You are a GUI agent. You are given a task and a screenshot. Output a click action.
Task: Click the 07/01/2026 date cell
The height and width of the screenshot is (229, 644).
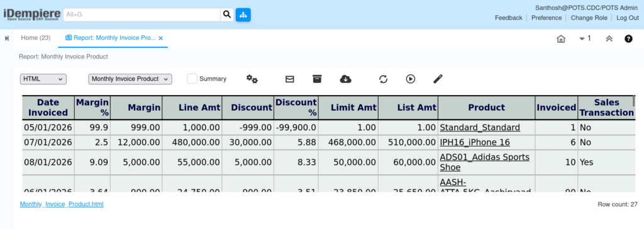(x=48, y=142)
